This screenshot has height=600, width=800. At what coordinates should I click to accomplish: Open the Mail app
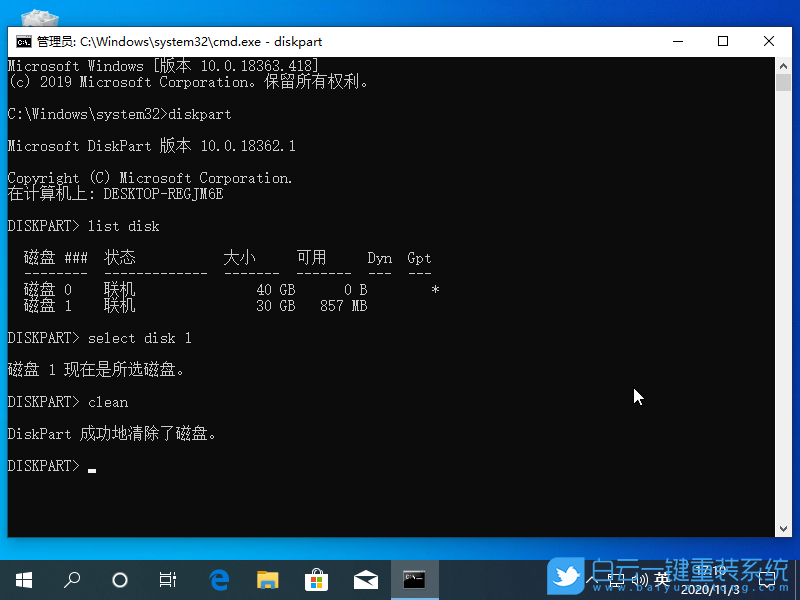click(x=365, y=579)
